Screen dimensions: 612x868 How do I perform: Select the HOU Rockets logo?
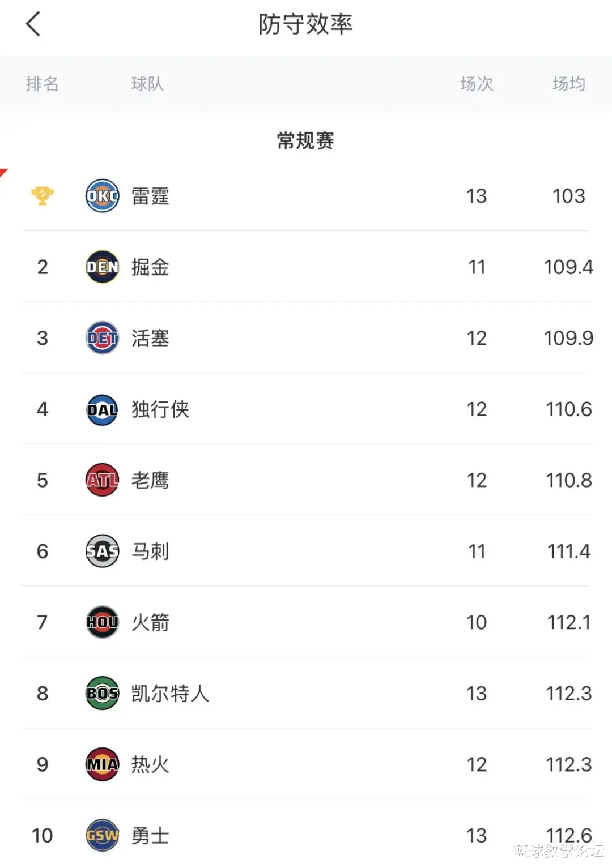[102, 622]
